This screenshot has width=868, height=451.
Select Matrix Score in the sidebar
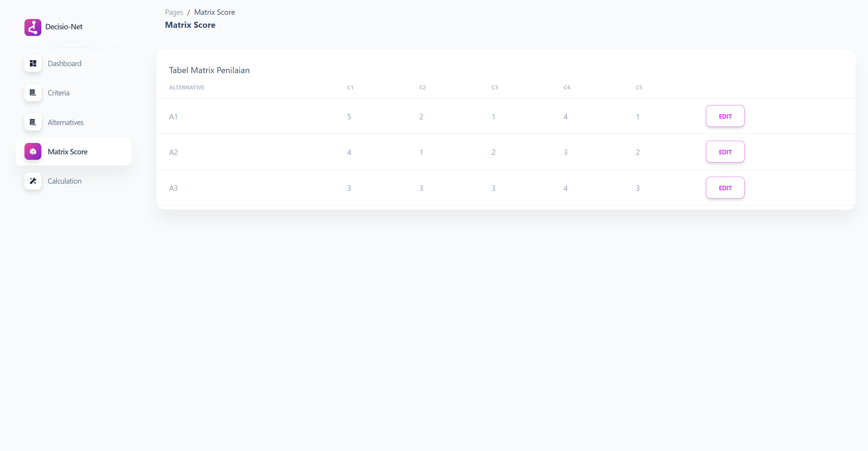(68, 151)
